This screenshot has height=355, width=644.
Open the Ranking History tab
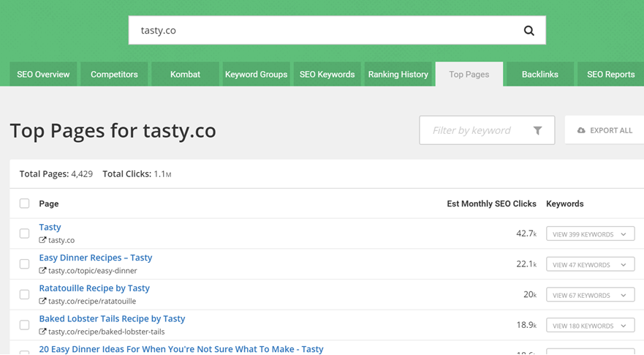tap(398, 75)
